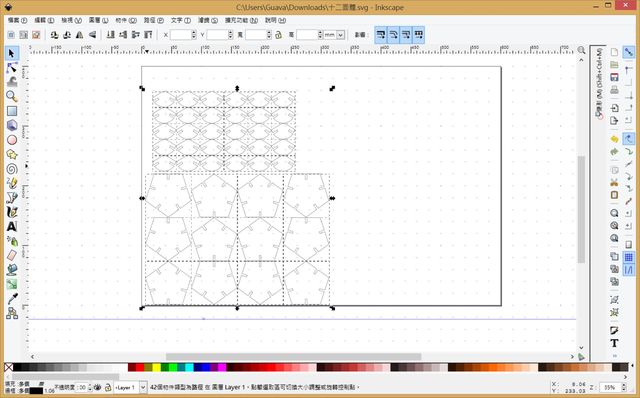Select the Gradient tool

tap(12, 284)
